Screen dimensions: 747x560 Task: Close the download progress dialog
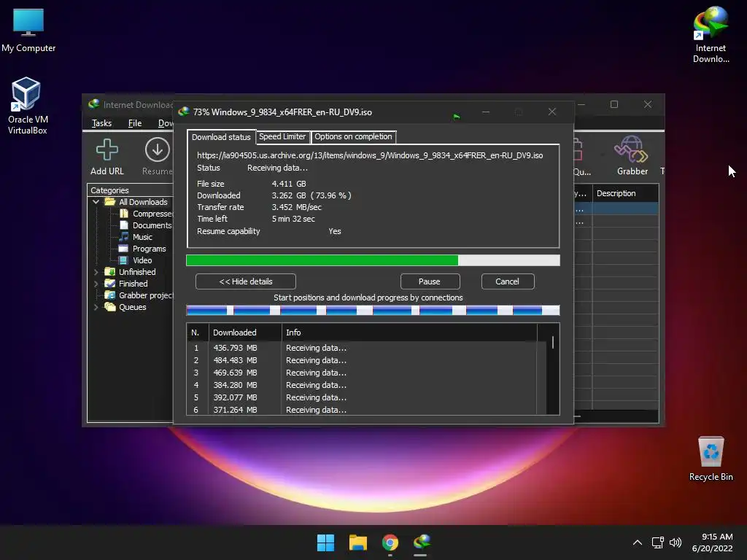[x=551, y=112]
